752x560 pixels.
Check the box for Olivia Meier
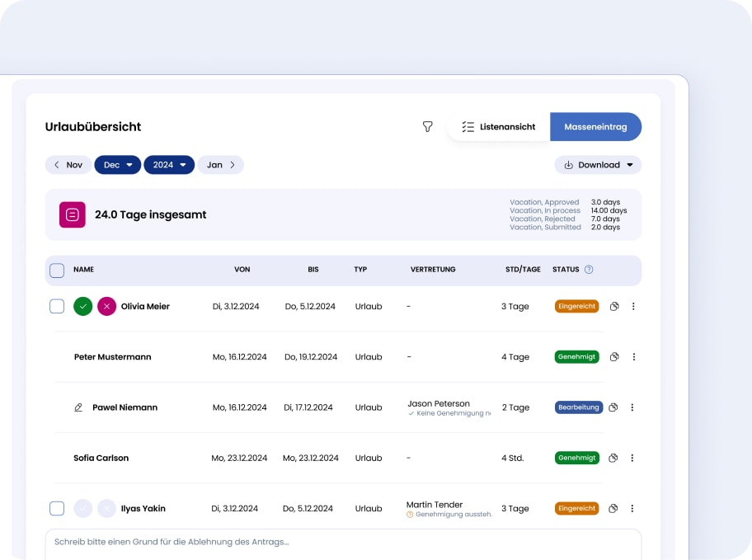57,306
